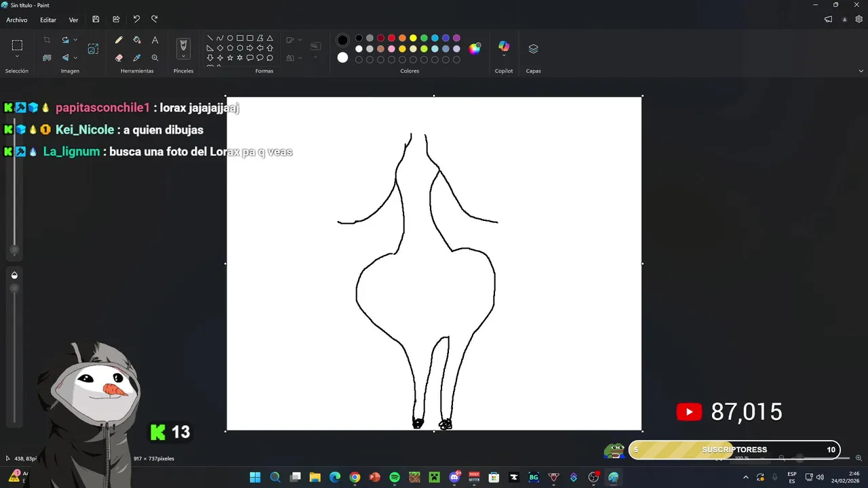
Task: Click the rectangular Selection tool
Action: pos(17,45)
